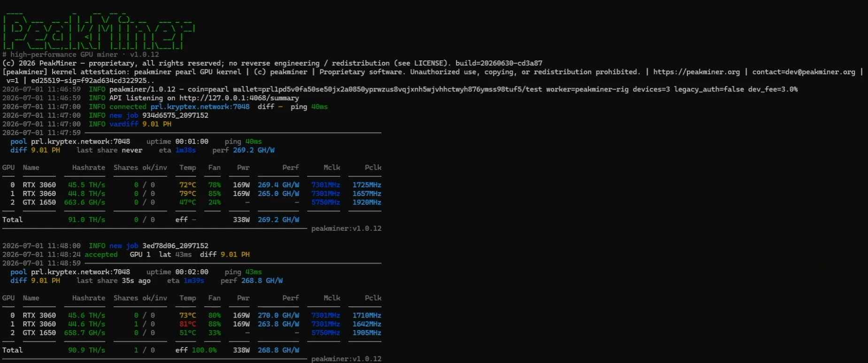This screenshot has height=363, width=868.
Task: Click the hashrate 44.8 TH/s
Action: coord(86,194)
